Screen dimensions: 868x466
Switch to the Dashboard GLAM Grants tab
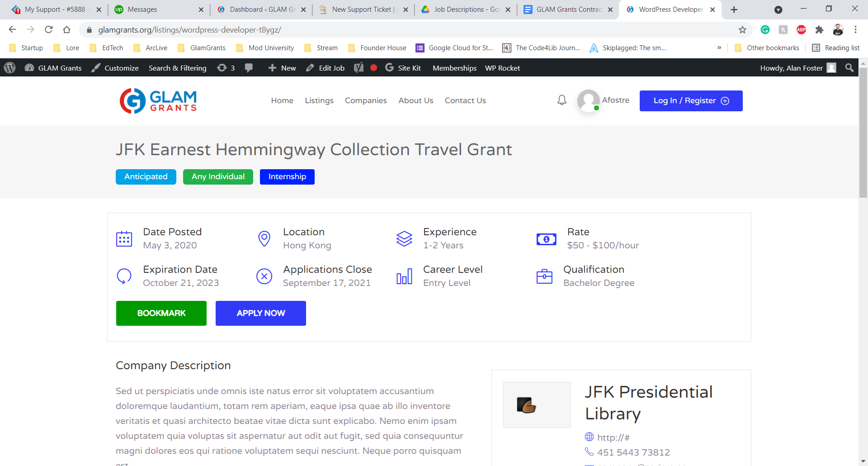pos(260,10)
